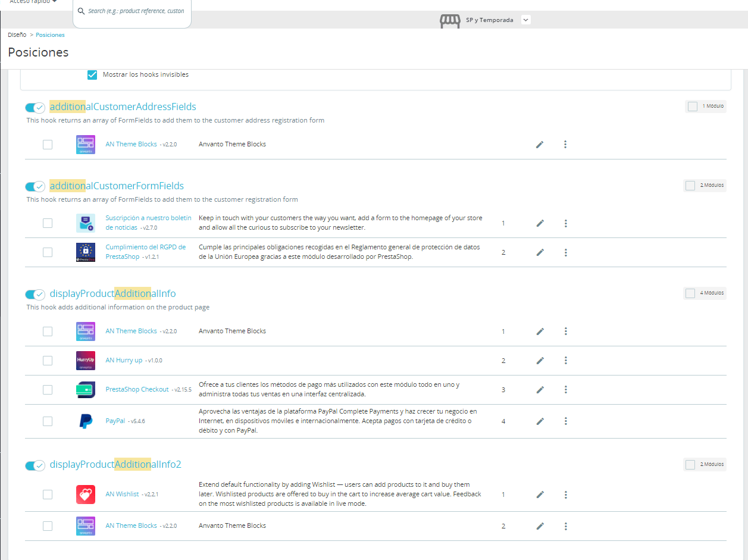The image size is (748, 560).
Task: Click AN Theme Blocks logo under displayProductAdditionalInfo
Action: pos(86,331)
